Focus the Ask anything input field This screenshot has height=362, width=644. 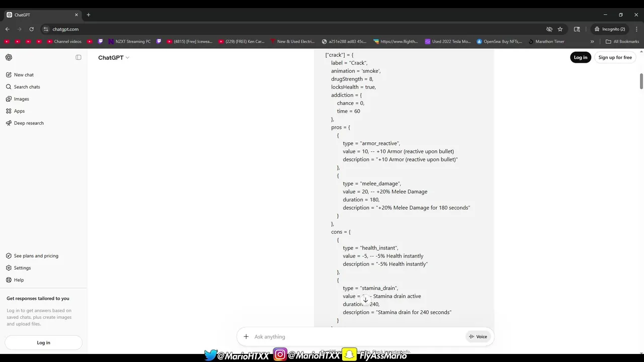click(x=358, y=337)
